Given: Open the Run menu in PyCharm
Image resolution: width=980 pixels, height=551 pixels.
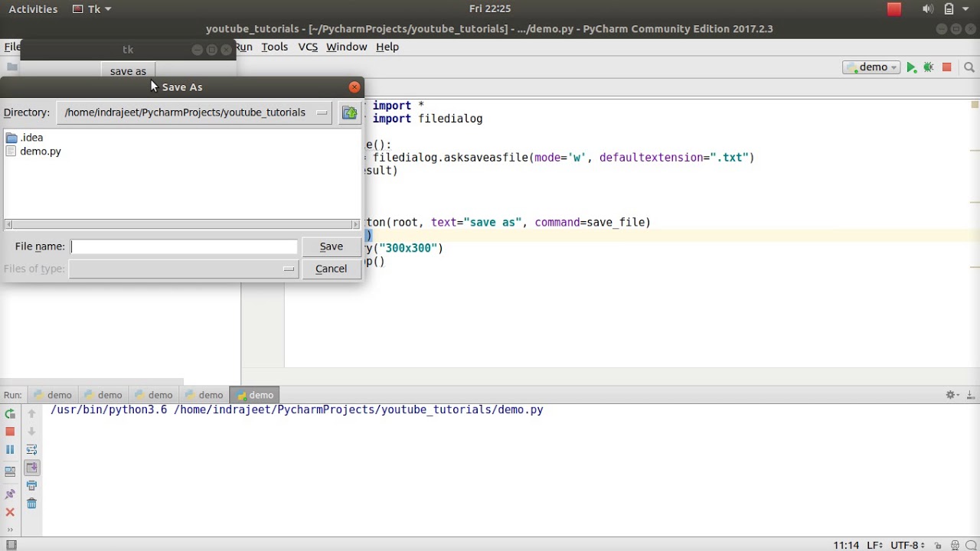Looking at the screenshot, I should [244, 47].
